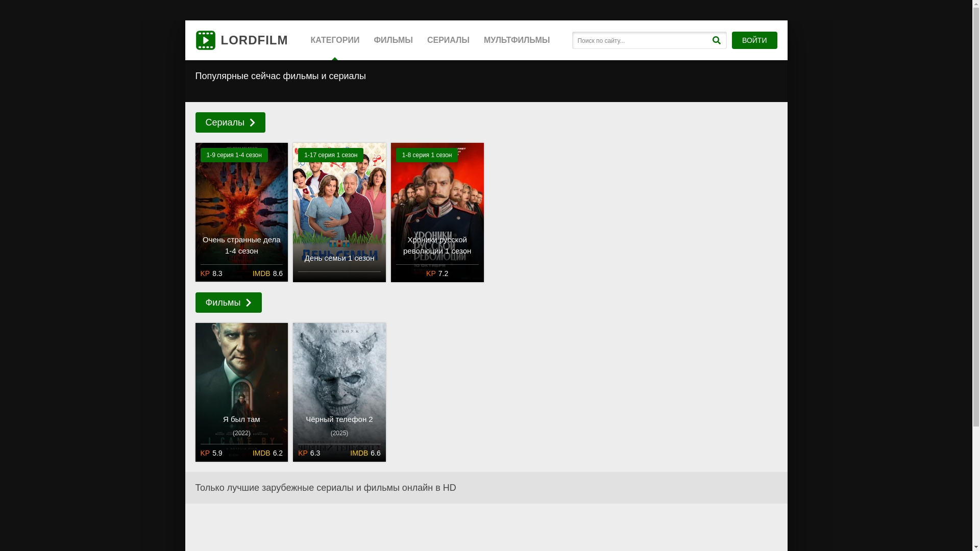Click the IMDB 6.2 rating
The image size is (980, 551).
click(x=267, y=453)
